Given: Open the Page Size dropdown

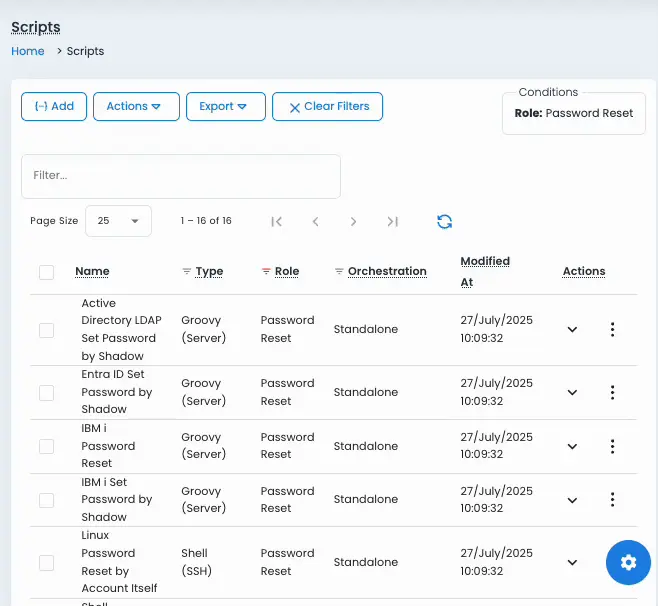Looking at the screenshot, I should 119,221.
